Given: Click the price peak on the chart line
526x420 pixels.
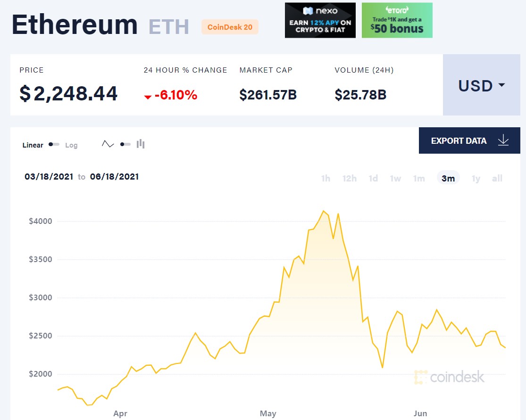Looking at the screenshot, I should 324,211.
